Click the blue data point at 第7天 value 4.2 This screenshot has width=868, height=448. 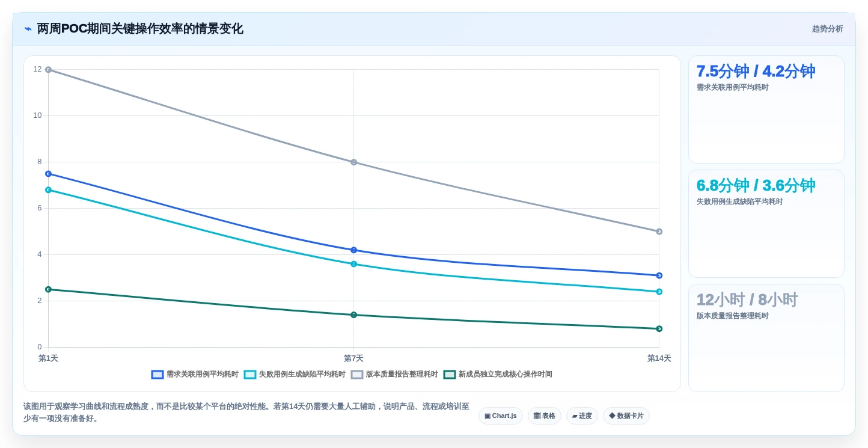pos(354,250)
